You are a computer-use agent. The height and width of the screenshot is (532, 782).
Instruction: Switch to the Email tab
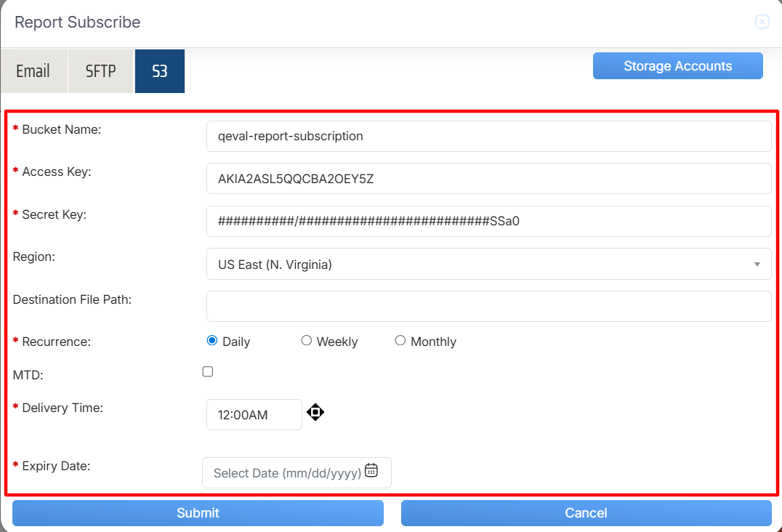click(x=34, y=70)
